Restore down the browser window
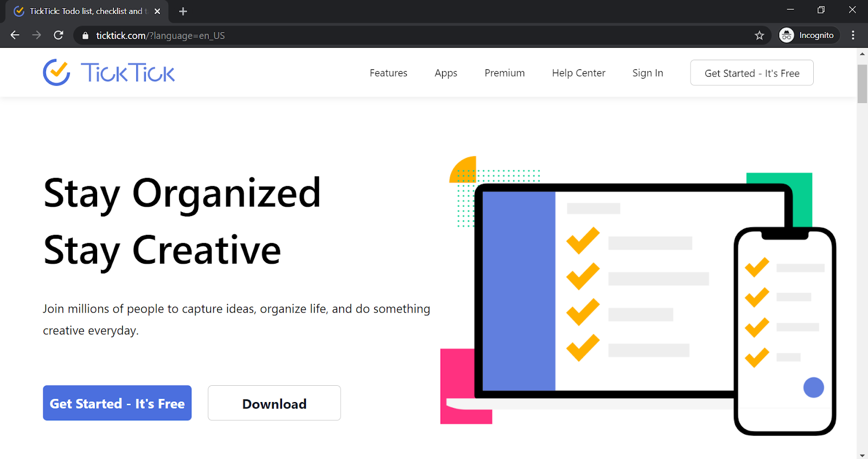The height and width of the screenshot is (459, 868). coord(821,10)
